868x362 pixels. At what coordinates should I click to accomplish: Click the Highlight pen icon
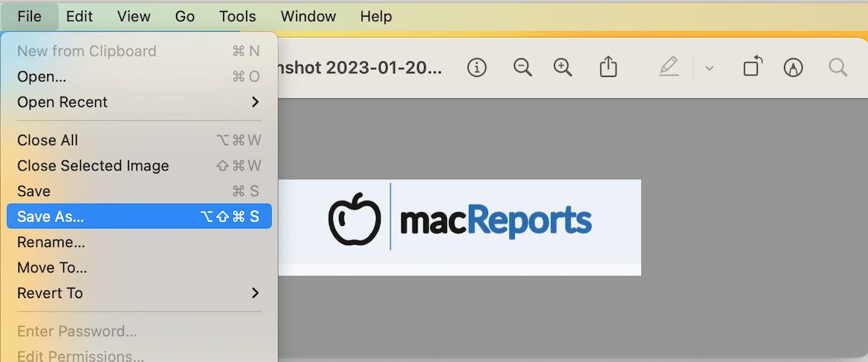669,68
